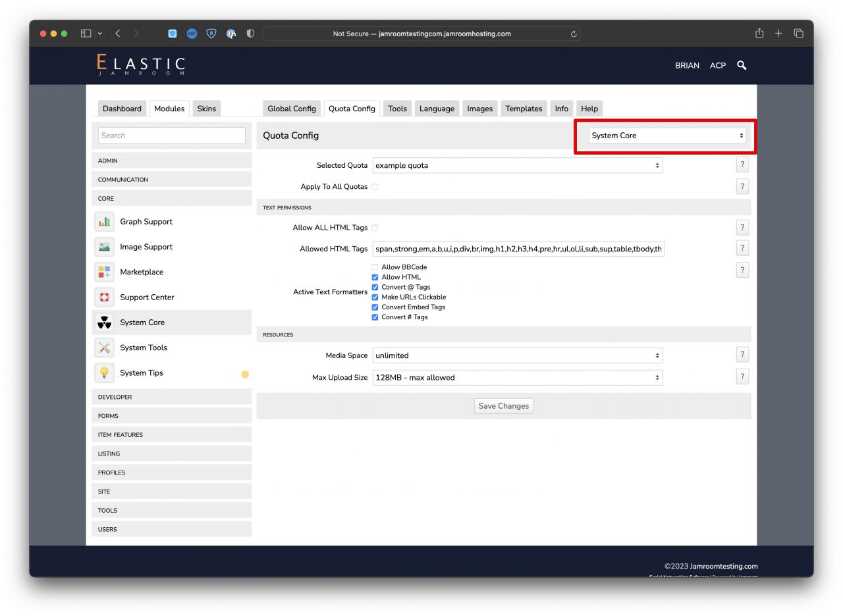Uncheck Convert Embed Tags formatter
This screenshot has width=843, height=616.
coord(375,307)
